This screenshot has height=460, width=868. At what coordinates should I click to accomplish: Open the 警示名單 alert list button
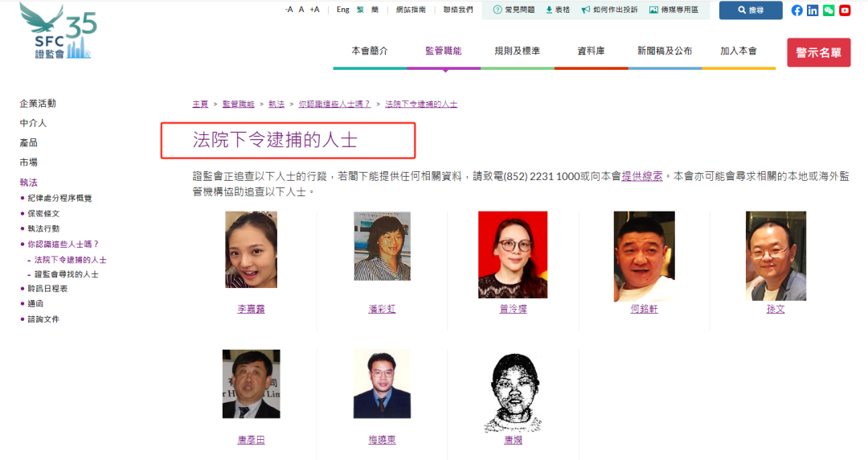pyautogui.click(x=819, y=52)
